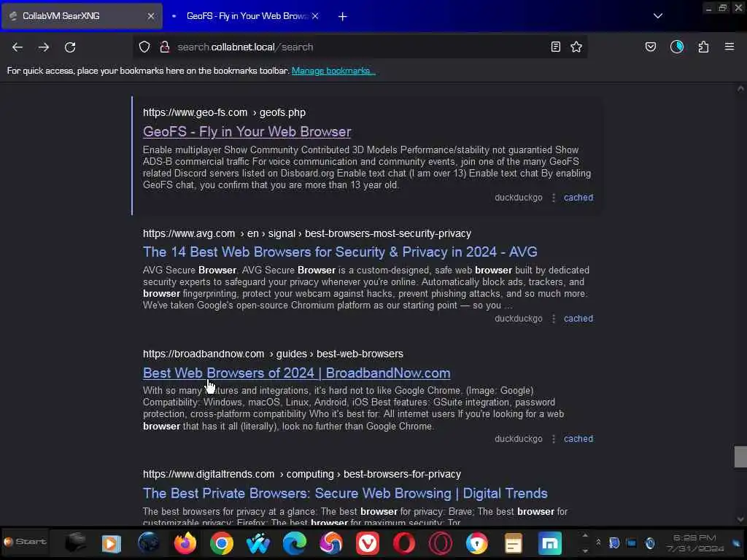Open the dark globe browser taskbar icon
This screenshot has height=560, width=747.
coord(148,543)
